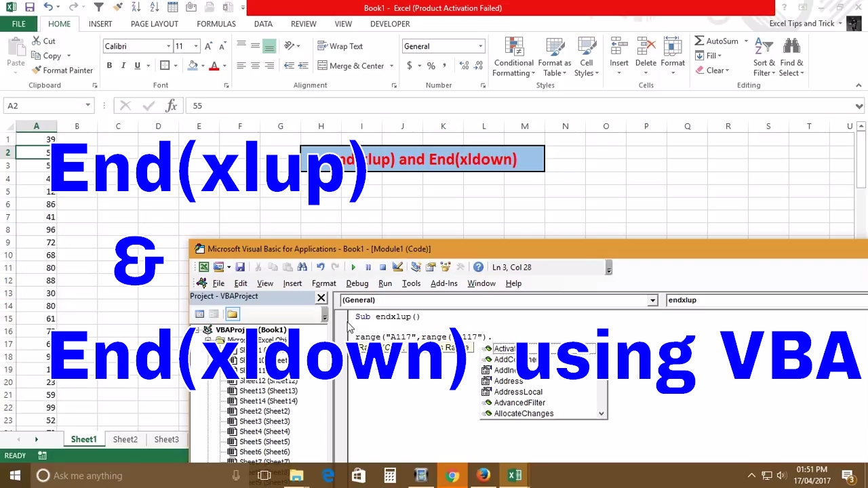This screenshot has width=868, height=488.
Task: Open (General) object dropdown in VBA editor
Action: coord(652,300)
